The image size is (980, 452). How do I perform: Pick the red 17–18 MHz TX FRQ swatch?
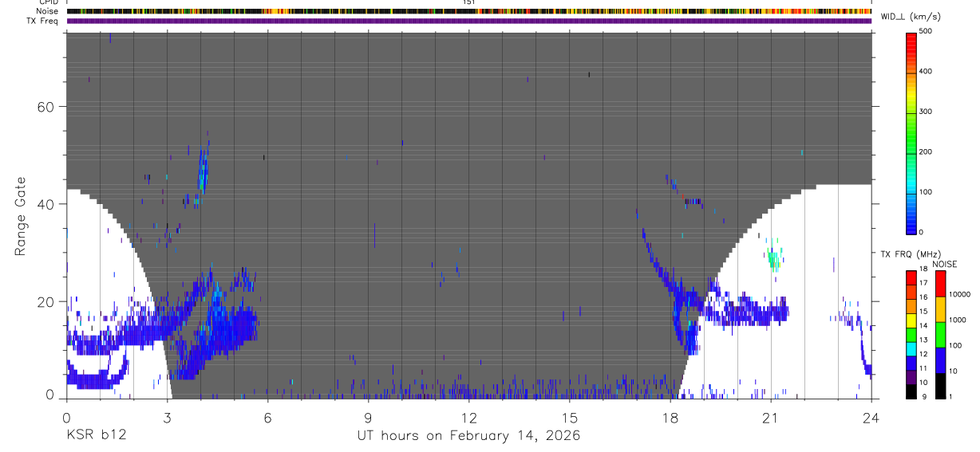tap(910, 277)
